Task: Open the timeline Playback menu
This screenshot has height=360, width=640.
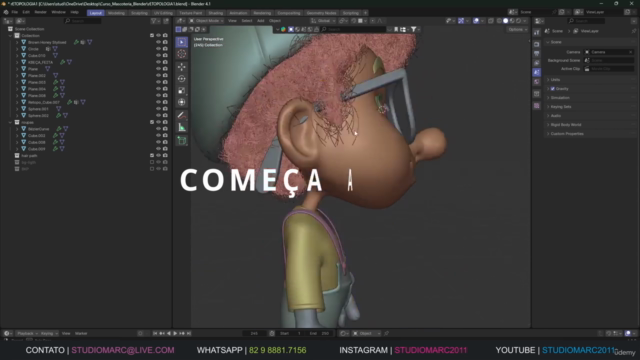Action: [27, 333]
